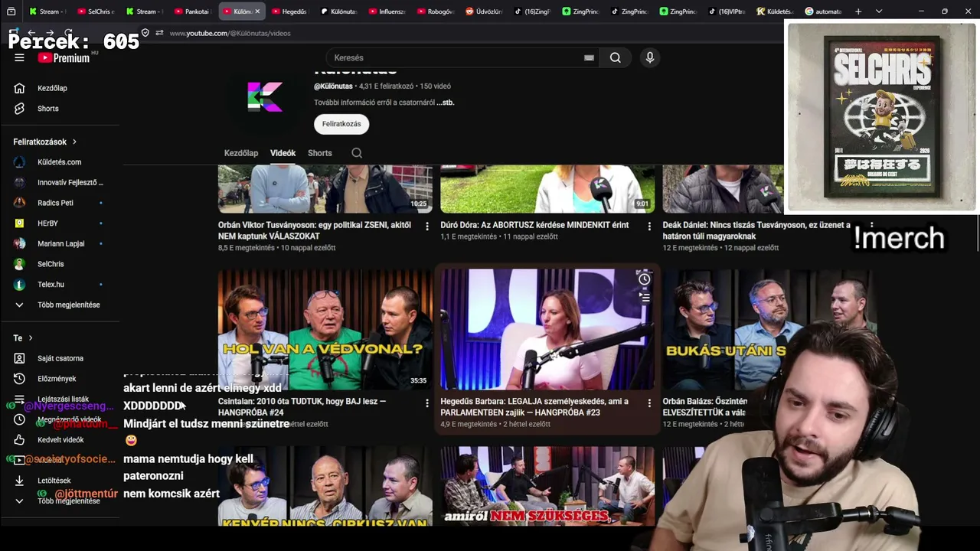The height and width of the screenshot is (551, 980).
Task: Expand channel description via ...stb. link
Action: tap(446, 103)
